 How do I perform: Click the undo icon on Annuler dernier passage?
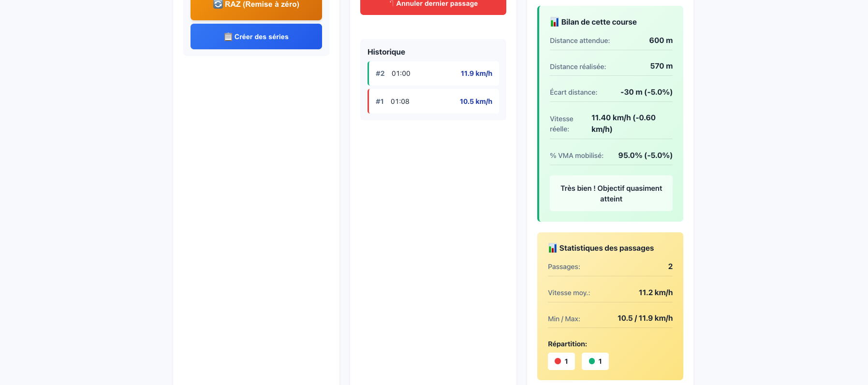point(391,3)
